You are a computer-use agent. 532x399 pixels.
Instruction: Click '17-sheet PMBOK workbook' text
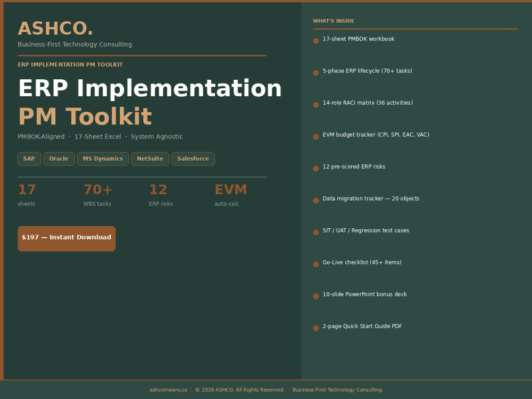pyautogui.click(x=359, y=39)
